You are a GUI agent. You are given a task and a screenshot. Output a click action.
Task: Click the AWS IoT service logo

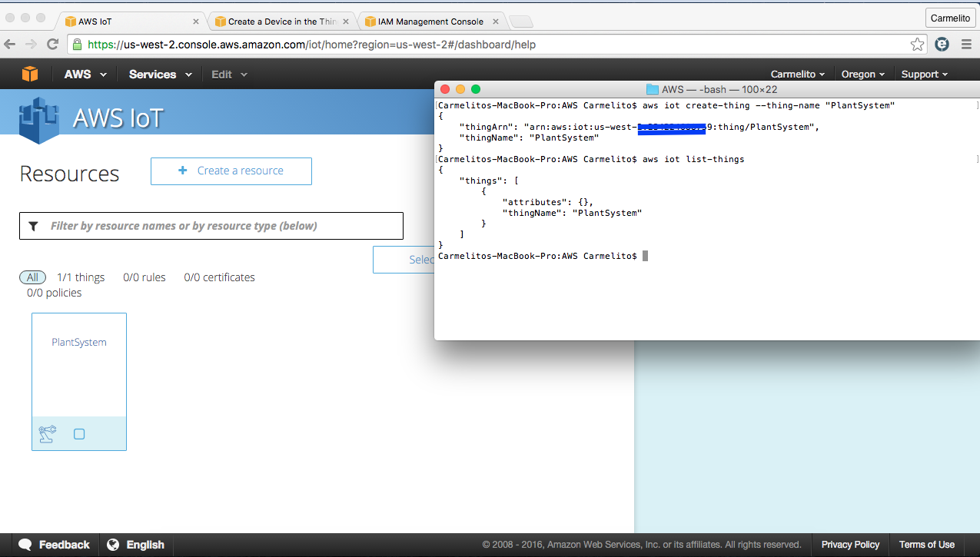39,118
